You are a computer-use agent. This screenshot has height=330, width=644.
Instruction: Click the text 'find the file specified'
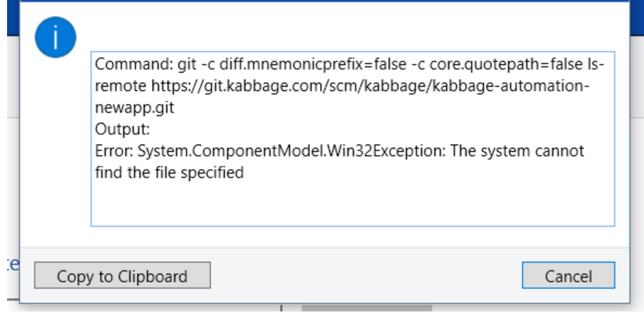point(169,172)
